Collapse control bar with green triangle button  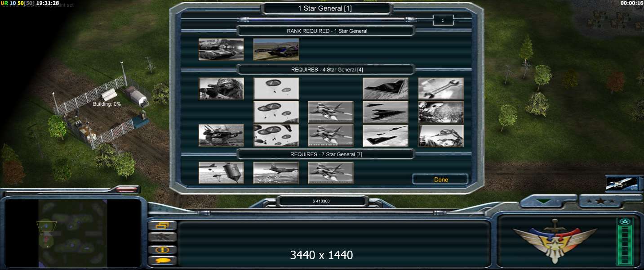[x=544, y=202]
